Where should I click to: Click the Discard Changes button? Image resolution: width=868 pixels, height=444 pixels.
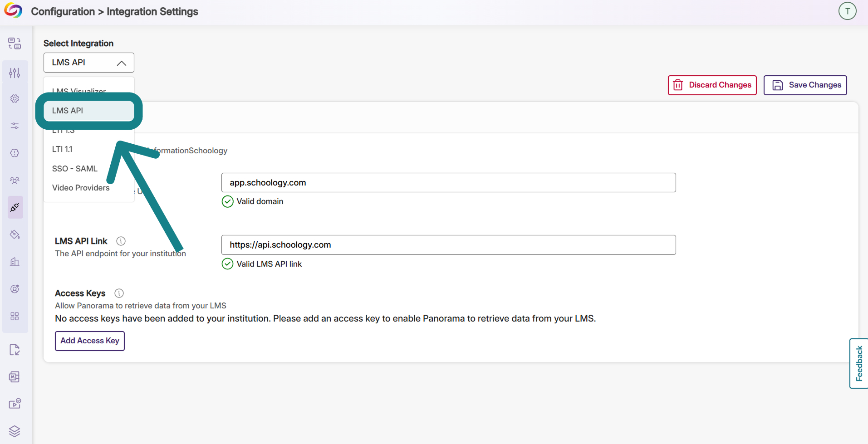coord(712,85)
